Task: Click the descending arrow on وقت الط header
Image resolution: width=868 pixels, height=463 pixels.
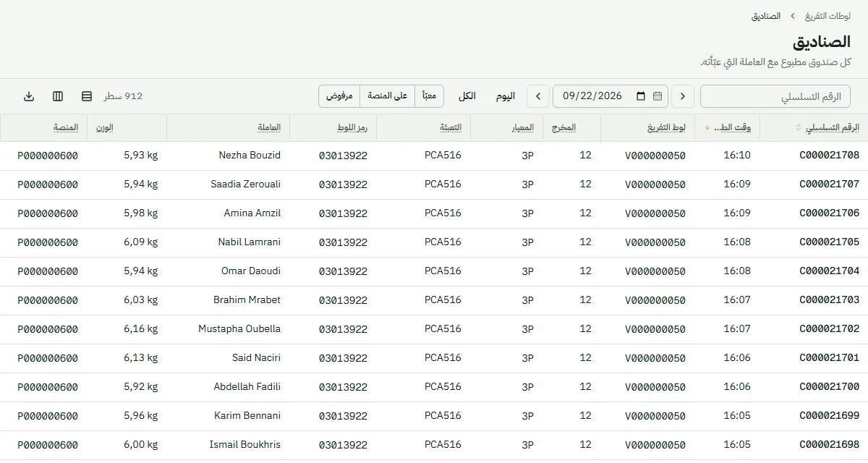Action: 707,128
